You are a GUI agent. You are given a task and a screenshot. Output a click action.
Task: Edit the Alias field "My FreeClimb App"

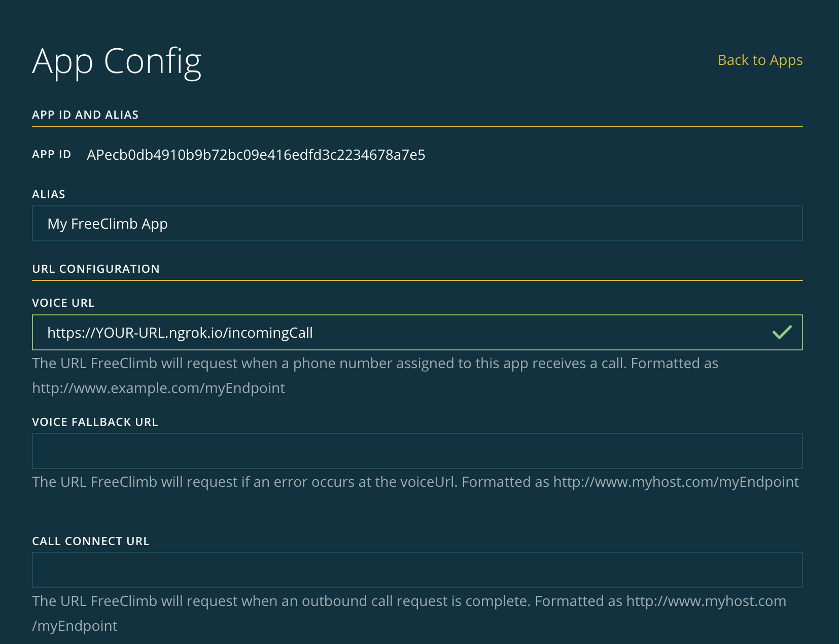point(417,224)
